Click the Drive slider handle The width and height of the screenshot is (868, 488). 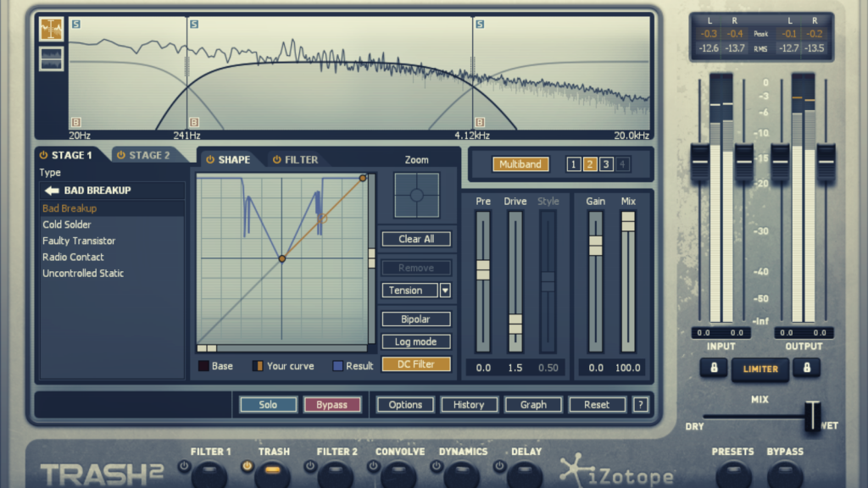pos(515,324)
